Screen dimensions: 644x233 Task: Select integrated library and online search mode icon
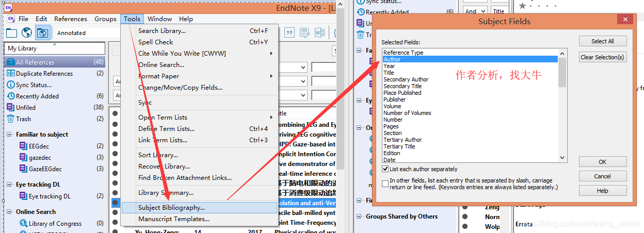click(x=43, y=33)
